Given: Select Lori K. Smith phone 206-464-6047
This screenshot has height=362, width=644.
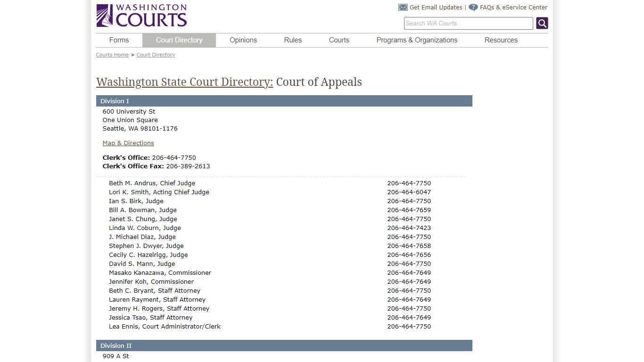Looking at the screenshot, I should [409, 192].
